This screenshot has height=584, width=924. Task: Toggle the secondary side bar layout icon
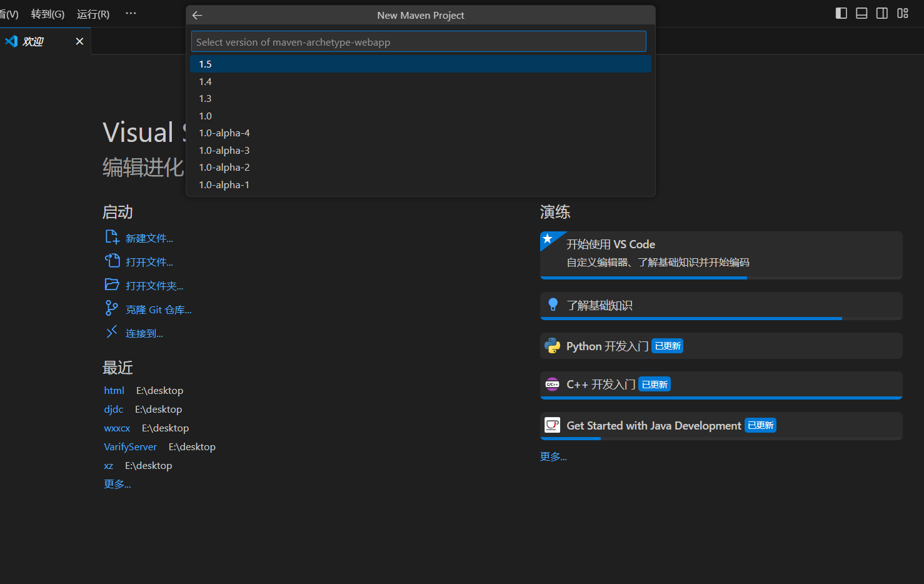point(882,13)
